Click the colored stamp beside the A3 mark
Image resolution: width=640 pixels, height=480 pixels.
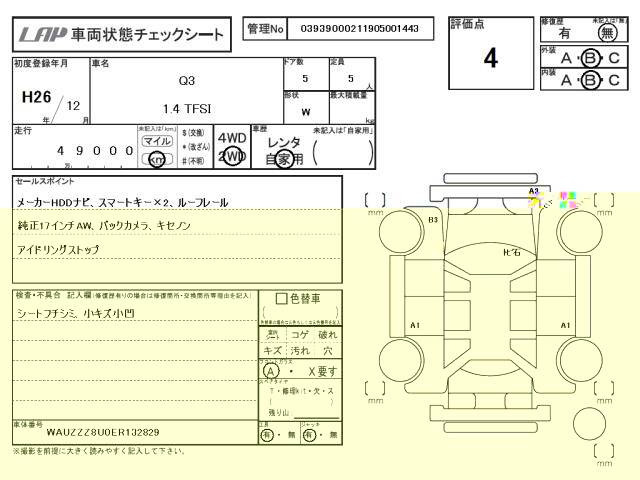point(568,200)
